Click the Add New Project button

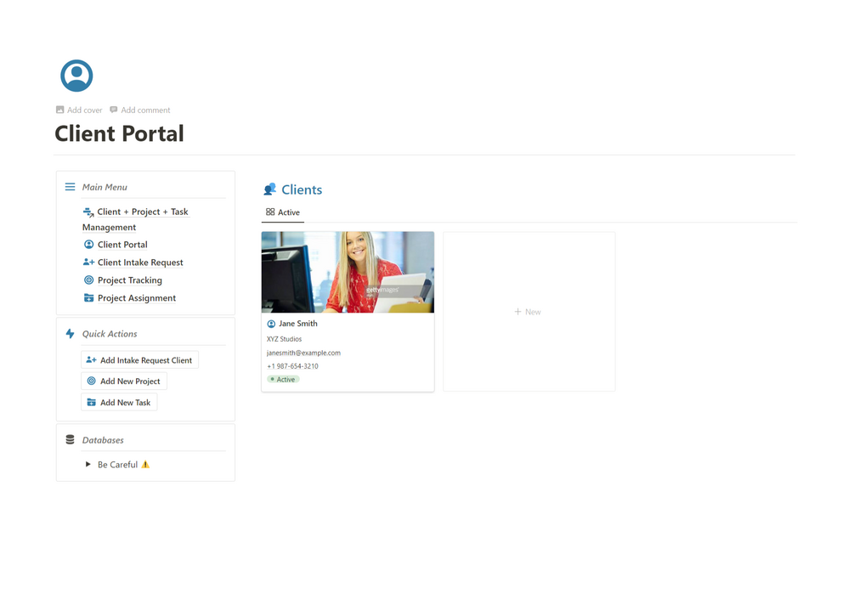pyautogui.click(x=124, y=381)
